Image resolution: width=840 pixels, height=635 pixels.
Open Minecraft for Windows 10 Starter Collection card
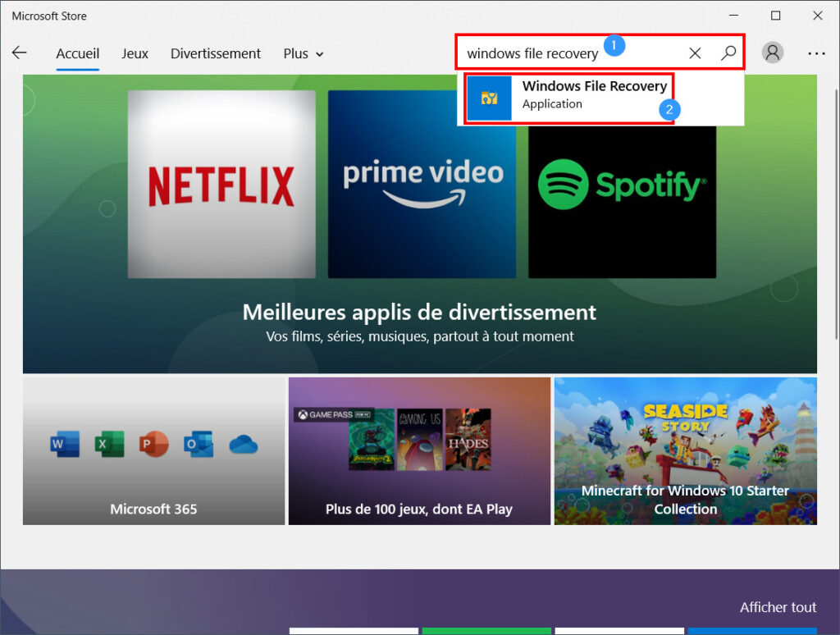[x=685, y=451]
